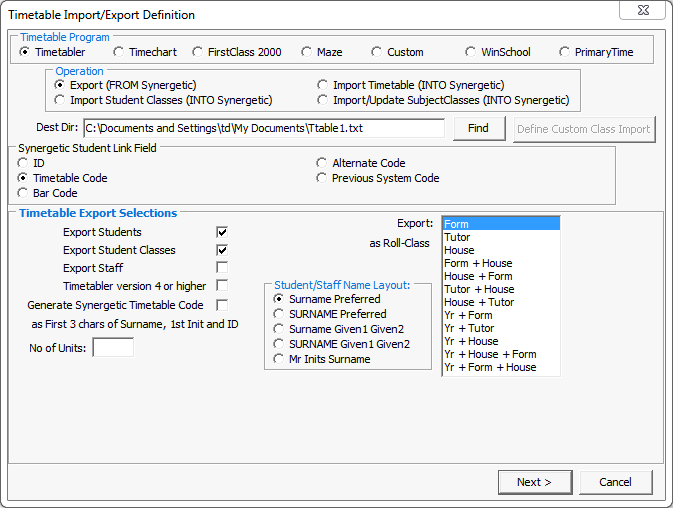Select Form in roll-class list
Image resolution: width=673 pixels, height=508 pixels.
click(501, 224)
